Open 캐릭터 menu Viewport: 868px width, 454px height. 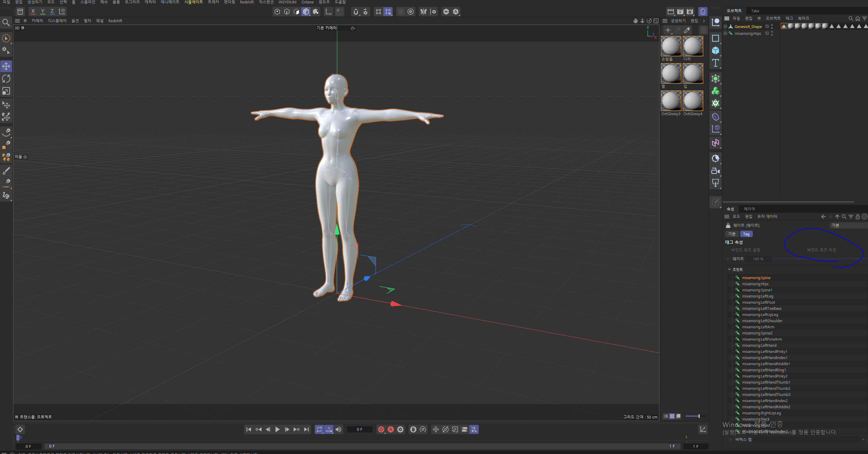pos(150,2)
